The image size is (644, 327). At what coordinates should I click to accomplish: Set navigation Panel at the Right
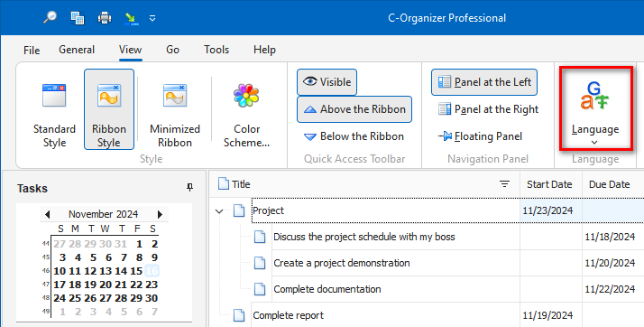488,109
